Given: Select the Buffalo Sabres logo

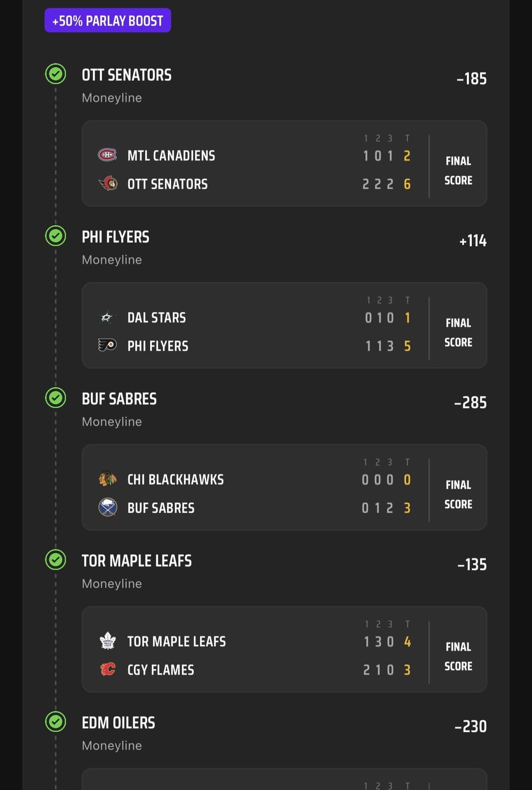Looking at the screenshot, I should point(107,507).
